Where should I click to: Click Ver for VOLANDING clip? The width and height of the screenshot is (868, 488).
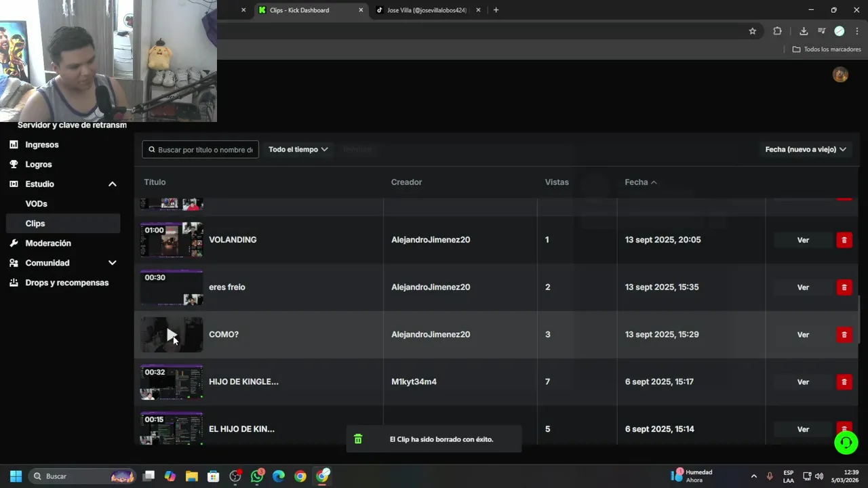click(x=803, y=240)
